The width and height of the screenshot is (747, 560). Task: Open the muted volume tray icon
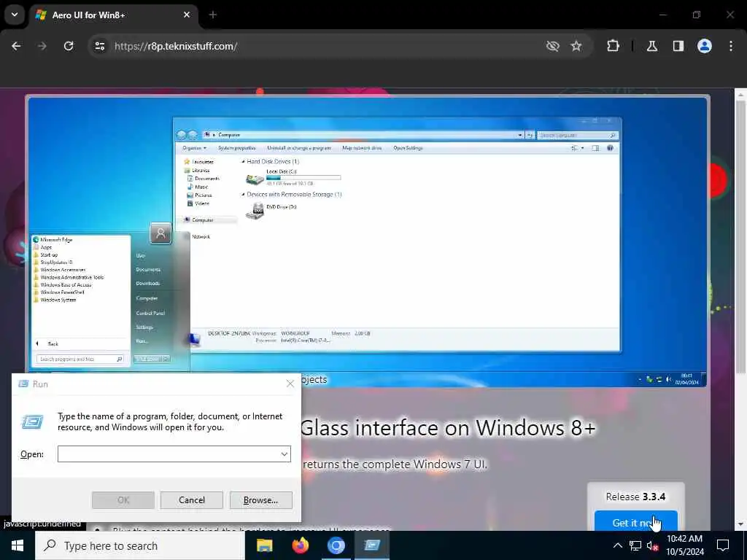pyautogui.click(x=653, y=545)
